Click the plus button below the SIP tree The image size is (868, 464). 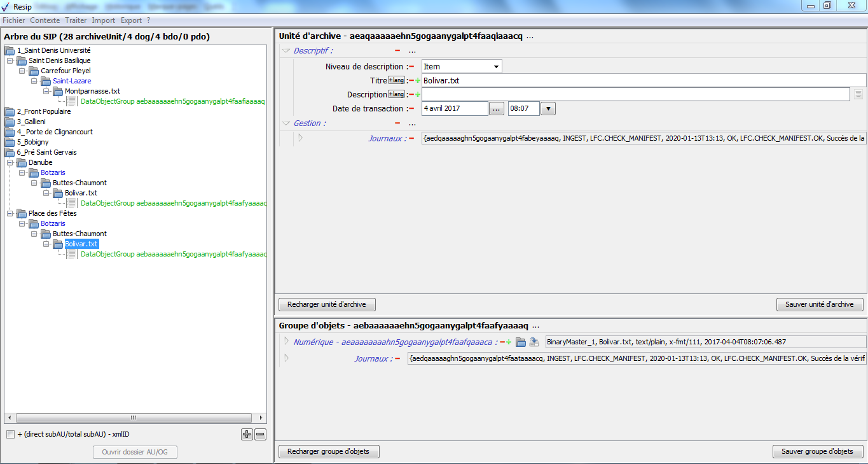(247, 434)
